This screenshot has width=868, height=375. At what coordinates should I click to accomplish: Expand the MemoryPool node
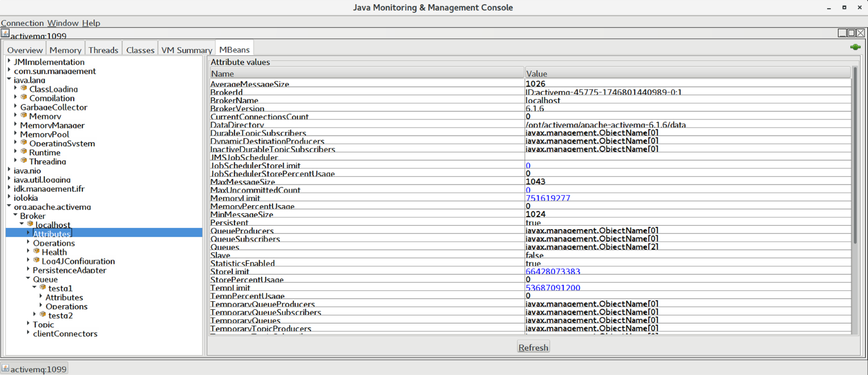[16, 134]
